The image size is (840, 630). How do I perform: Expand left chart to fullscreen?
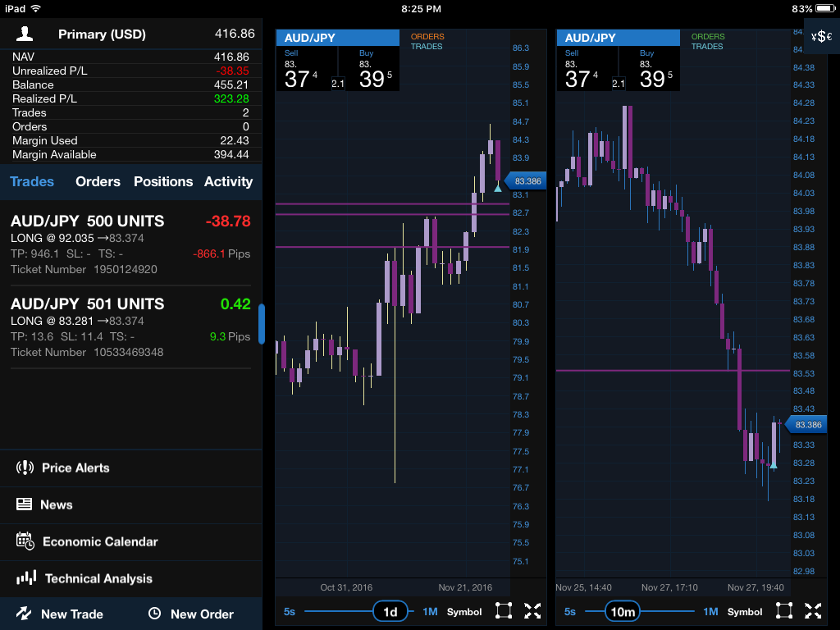click(x=532, y=611)
